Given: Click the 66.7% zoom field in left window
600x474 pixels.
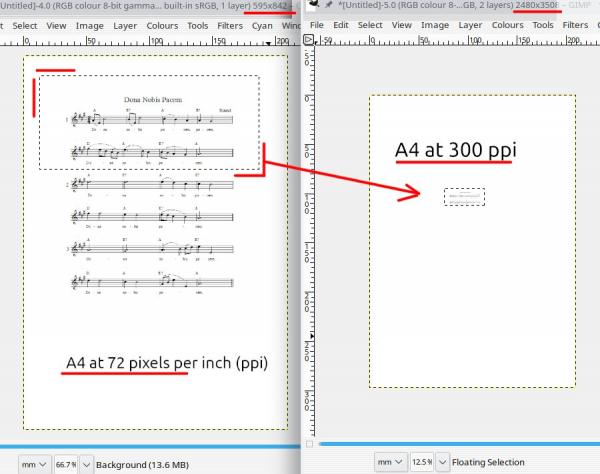Looking at the screenshot, I should 66,464.
